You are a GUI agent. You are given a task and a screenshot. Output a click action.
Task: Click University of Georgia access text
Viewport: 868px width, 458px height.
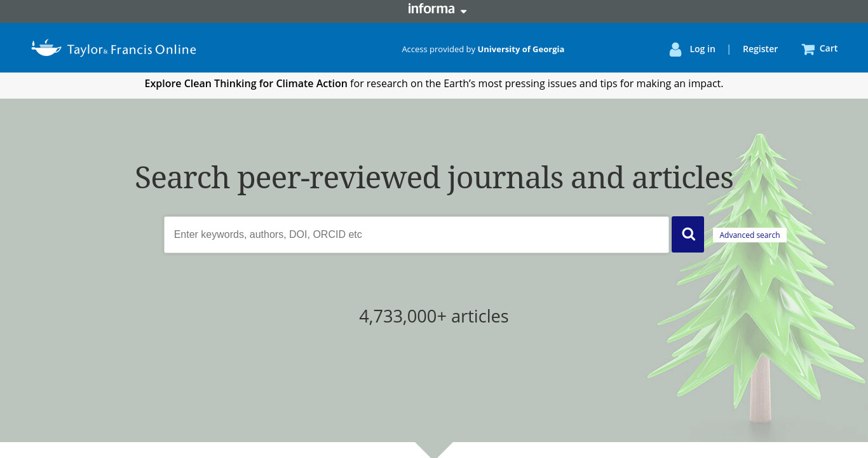point(520,49)
